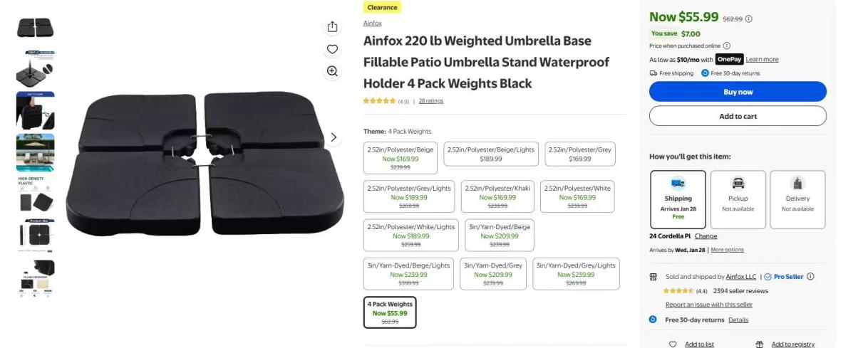
Task: Click the zoom magnifier icon on image
Action: tap(332, 71)
